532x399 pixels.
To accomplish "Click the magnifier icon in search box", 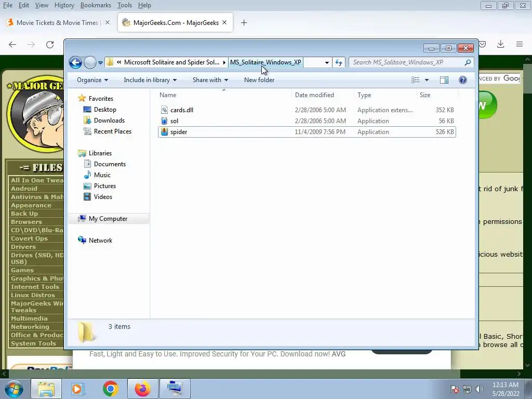I will 468,62.
